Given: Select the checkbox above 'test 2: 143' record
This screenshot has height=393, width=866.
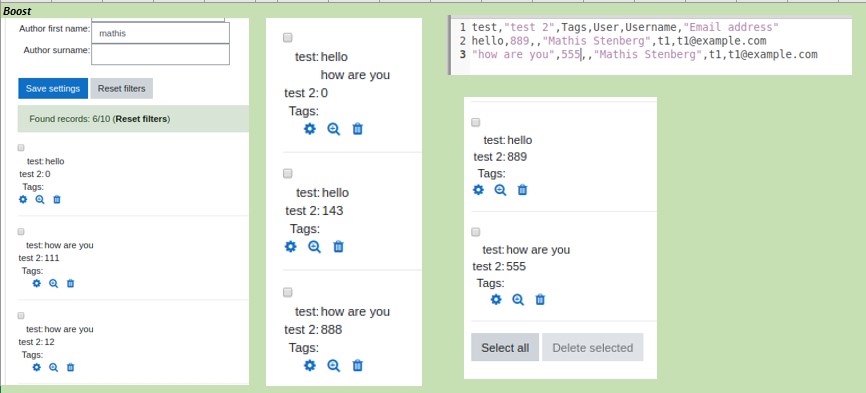Looking at the screenshot, I should [x=288, y=174].
